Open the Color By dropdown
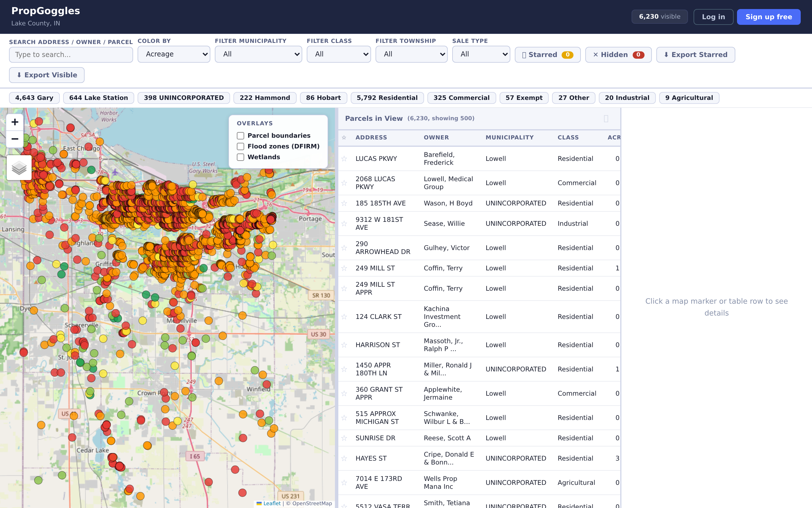Screen dimensions: 812x508 174,54
